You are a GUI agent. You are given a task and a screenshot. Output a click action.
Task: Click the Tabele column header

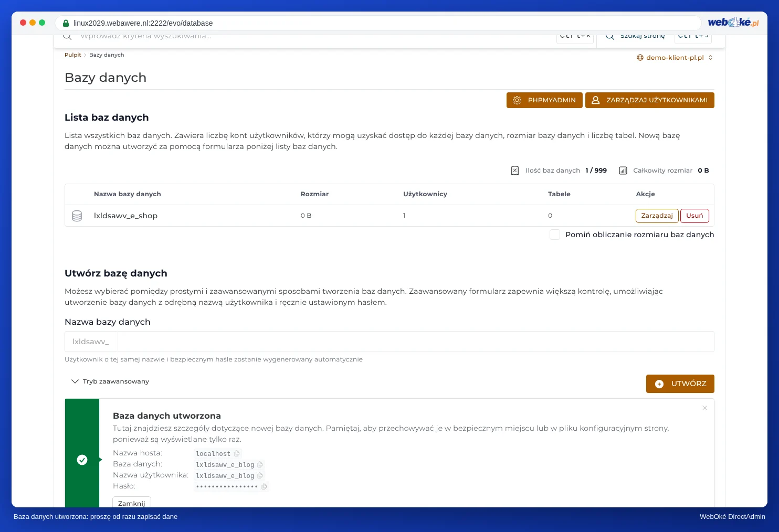click(559, 194)
